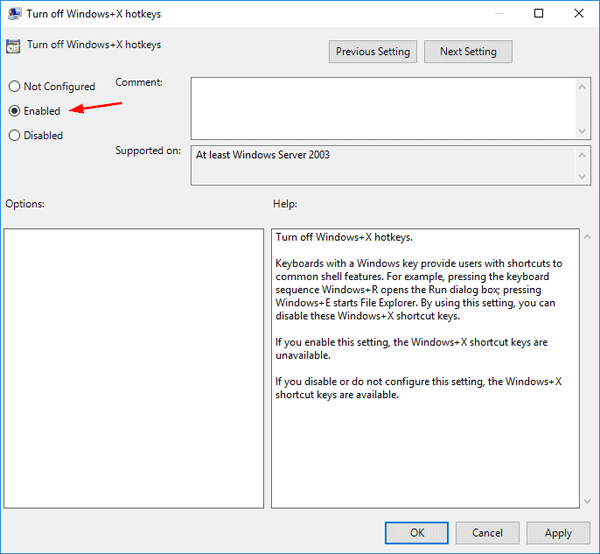The image size is (600, 554).
Task: Focus the Comment text box
Action: pyautogui.click(x=382, y=107)
